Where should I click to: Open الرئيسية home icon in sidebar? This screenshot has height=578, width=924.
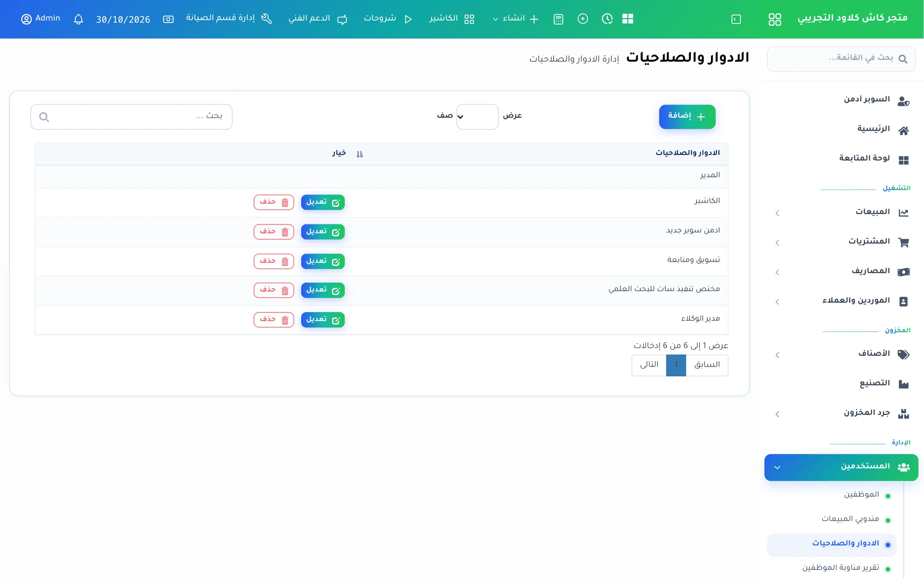[903, 131]
